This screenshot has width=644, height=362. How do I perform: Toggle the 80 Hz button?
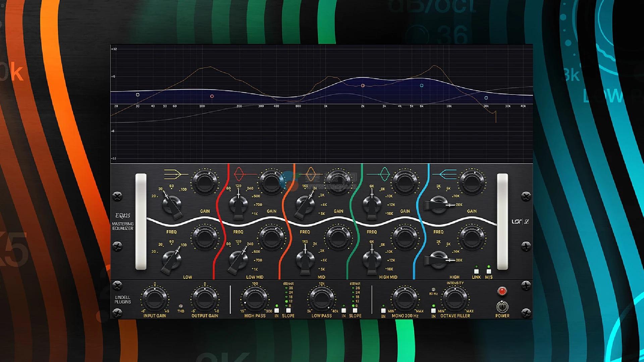pos(433,289)
